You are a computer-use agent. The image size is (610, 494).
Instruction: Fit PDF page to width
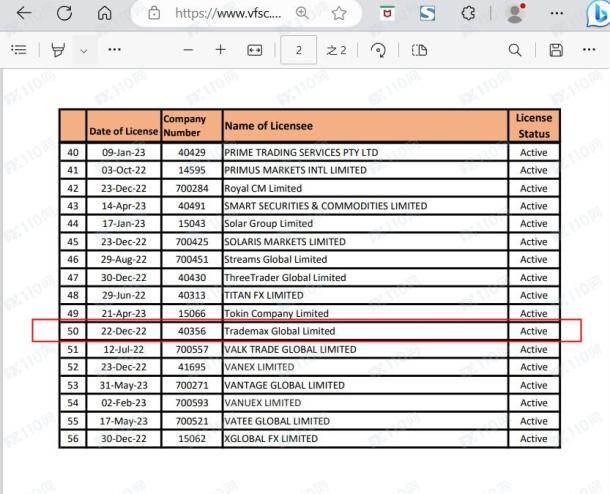[254, 50]
